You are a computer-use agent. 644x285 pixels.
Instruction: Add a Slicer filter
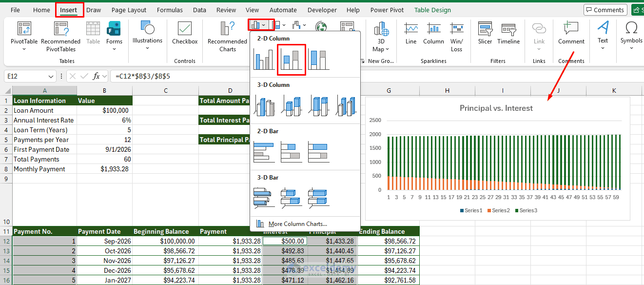[485, 34]
